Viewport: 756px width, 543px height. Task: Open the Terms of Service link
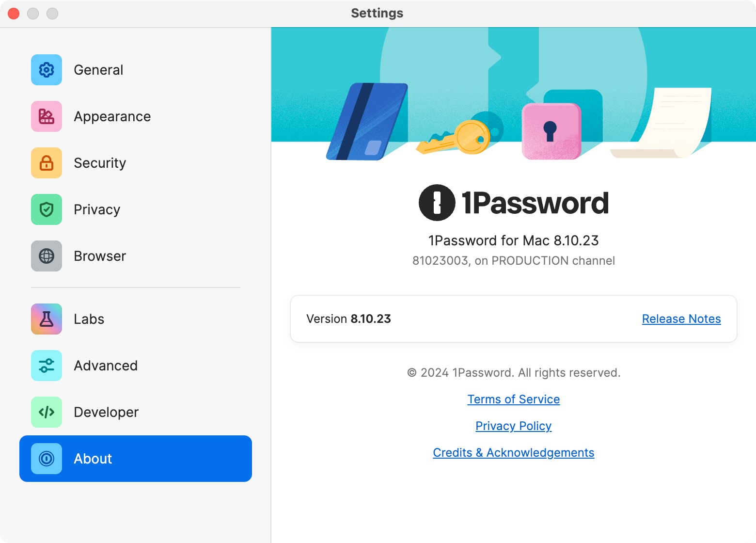(x=514, y=399)
